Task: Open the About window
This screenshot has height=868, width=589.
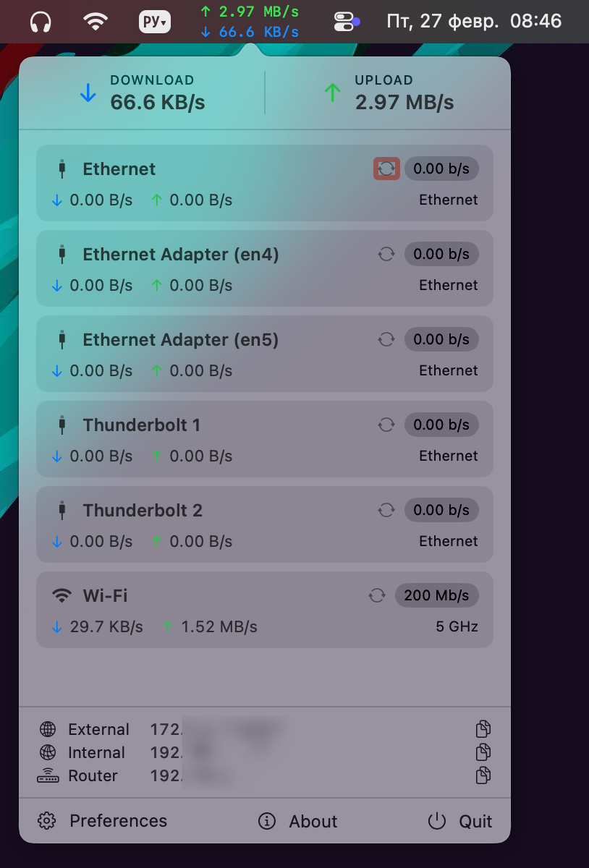Action: coord(298,821)
